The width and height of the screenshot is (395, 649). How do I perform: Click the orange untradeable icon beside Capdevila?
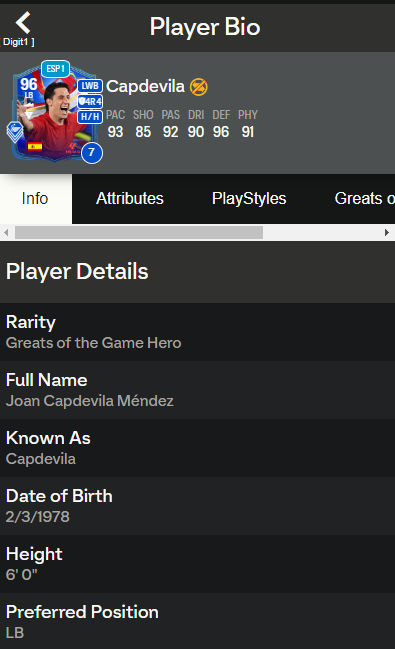pos(199,87)
